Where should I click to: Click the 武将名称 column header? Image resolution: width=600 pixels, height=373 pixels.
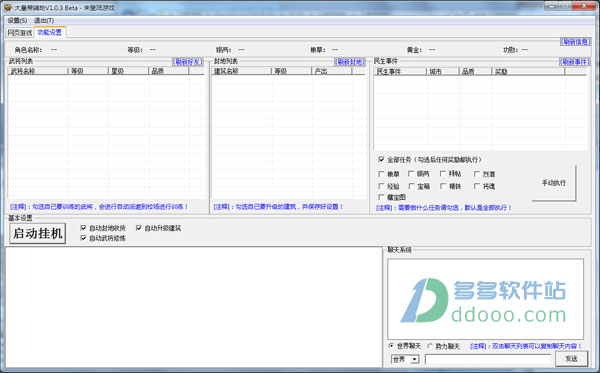[x=38, y=71]
